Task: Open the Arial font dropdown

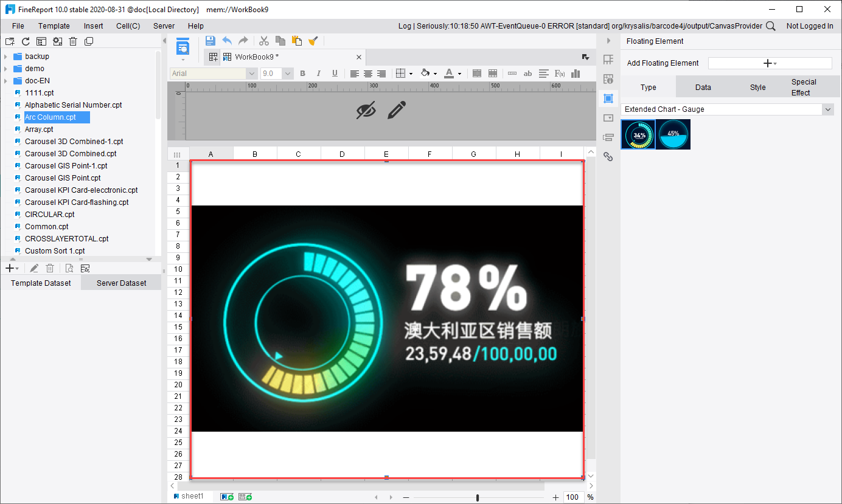Action: (252, 74)
